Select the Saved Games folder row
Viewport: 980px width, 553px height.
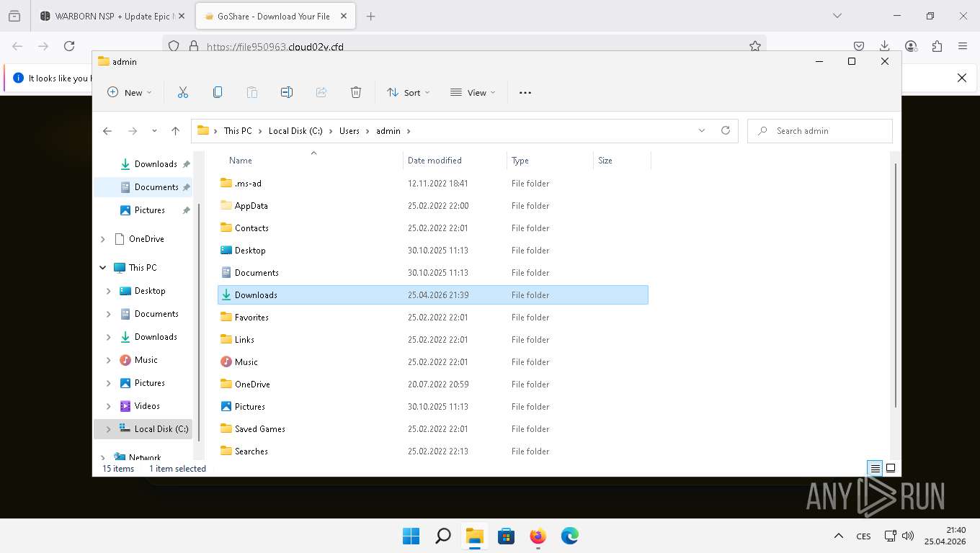tap(433, 429)
